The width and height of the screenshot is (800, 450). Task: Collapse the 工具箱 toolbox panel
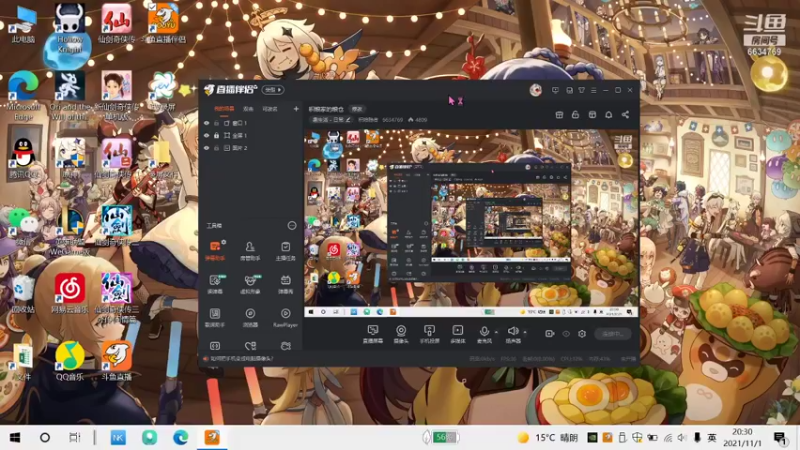point(292,226)
